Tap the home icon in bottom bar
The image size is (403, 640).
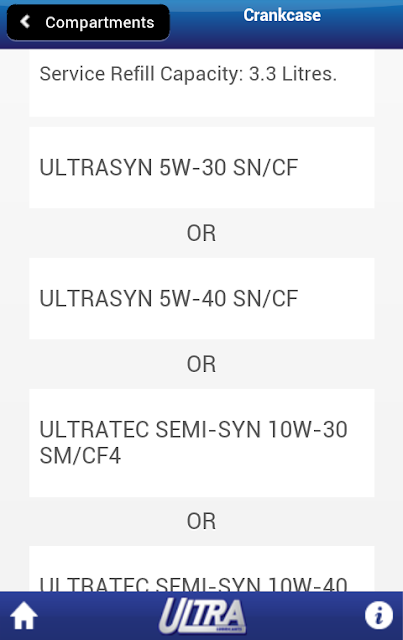(x=24, y=615)
